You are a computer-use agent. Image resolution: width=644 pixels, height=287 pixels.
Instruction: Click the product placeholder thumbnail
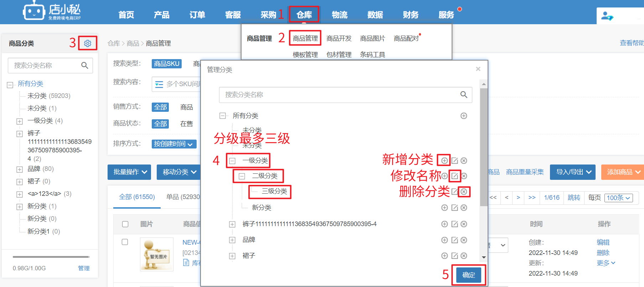157,254
